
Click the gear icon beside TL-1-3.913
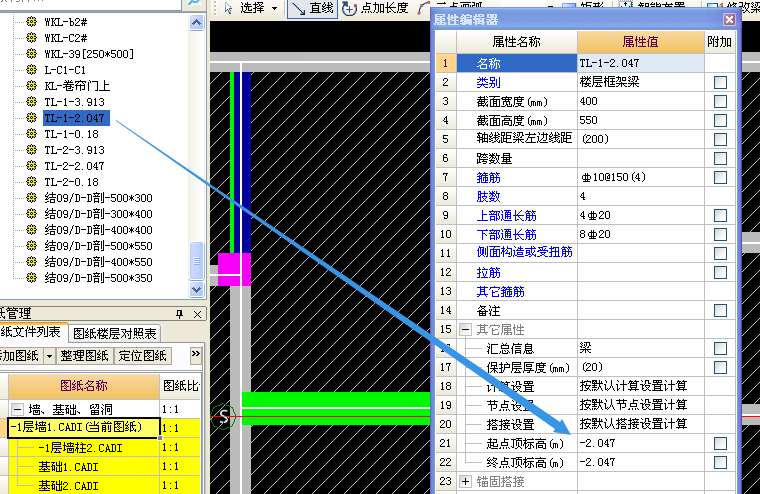click(32, 102)
